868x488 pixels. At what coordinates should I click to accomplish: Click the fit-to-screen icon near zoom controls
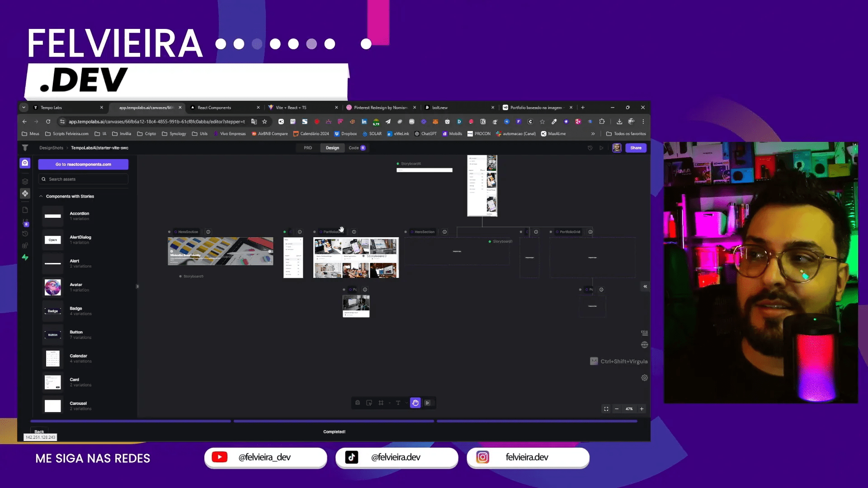click(x=606, y=409)
